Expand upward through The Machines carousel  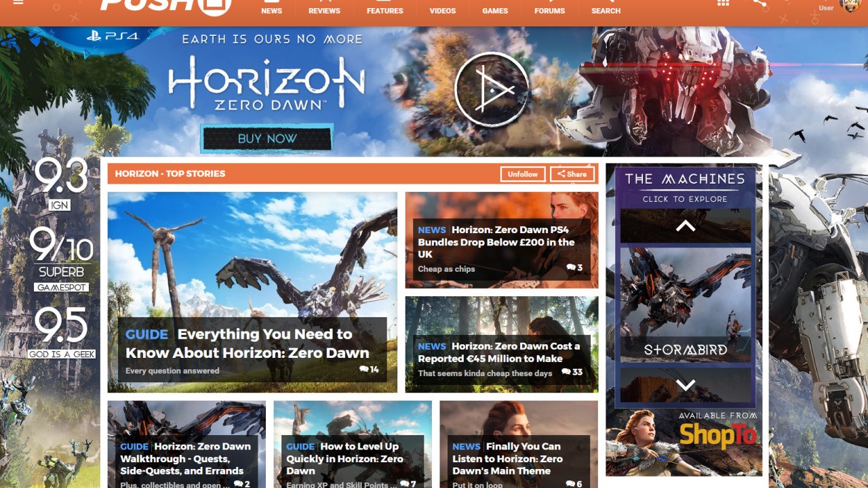(x=684, y=226)
